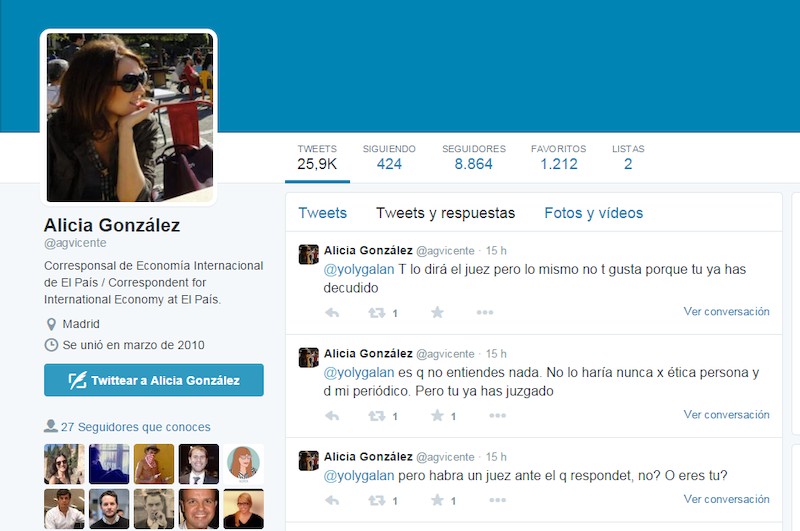The width and height of the screenshot is (800, 531).
Task: Retweet the first tweet 'T lo dirá el juez'
Action: tap(377, 312)
